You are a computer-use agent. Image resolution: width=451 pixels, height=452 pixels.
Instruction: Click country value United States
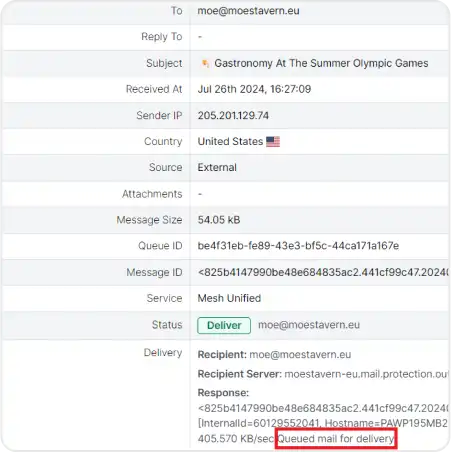tap(230, 141)
